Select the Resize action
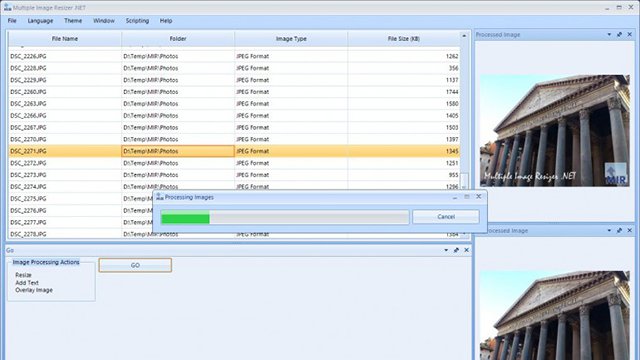 coord(23,275)
